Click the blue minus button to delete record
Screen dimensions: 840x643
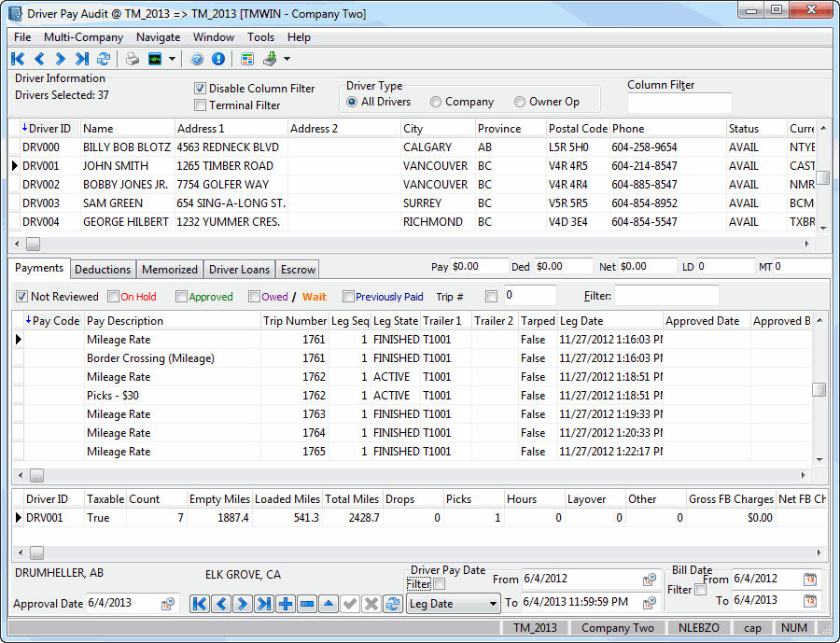click(x=307, y=604)
